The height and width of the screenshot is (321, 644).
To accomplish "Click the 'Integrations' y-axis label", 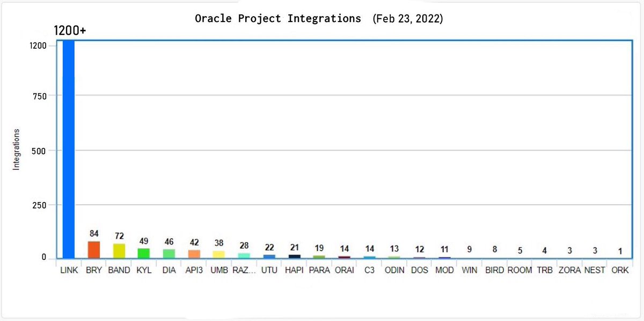I will (16, 150).
